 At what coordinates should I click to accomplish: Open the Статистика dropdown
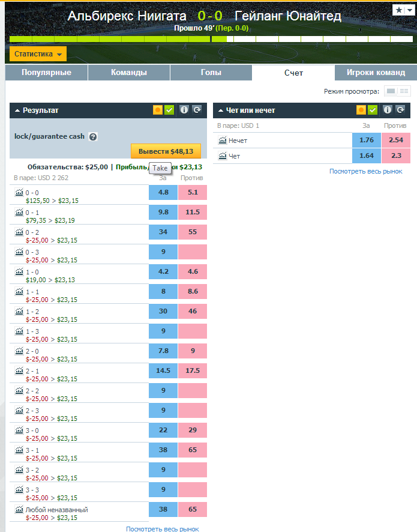pos(38,54)
